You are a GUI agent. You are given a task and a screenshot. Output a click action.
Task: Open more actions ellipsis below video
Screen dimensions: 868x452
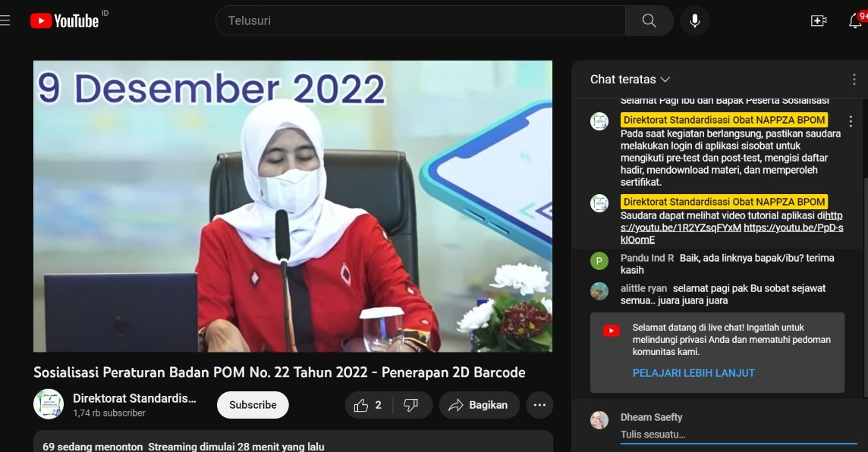pos(539,405)
